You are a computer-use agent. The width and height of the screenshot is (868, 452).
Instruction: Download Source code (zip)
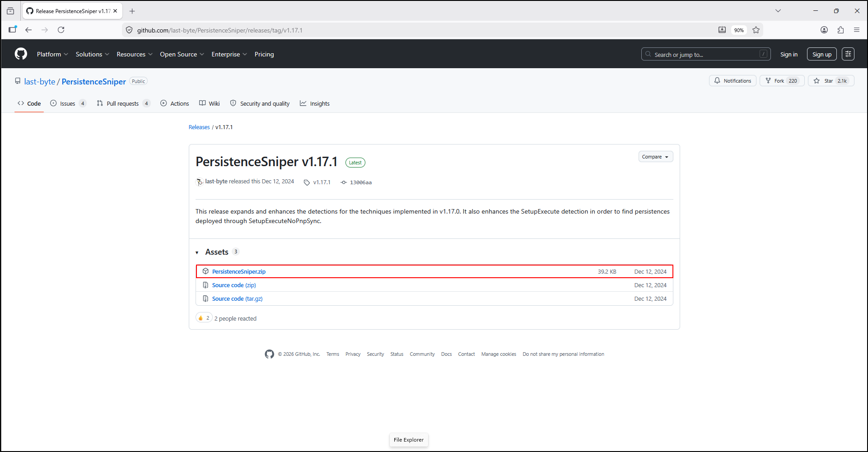(x=234, y=285)
